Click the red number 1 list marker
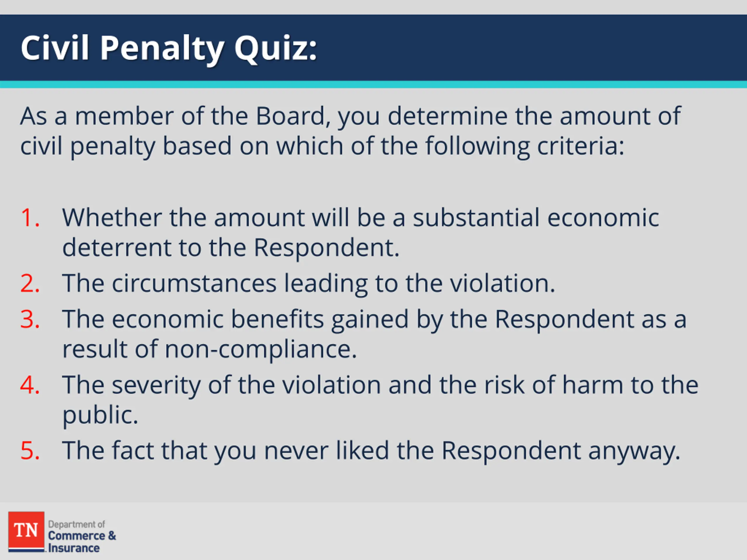 (30, 217)
